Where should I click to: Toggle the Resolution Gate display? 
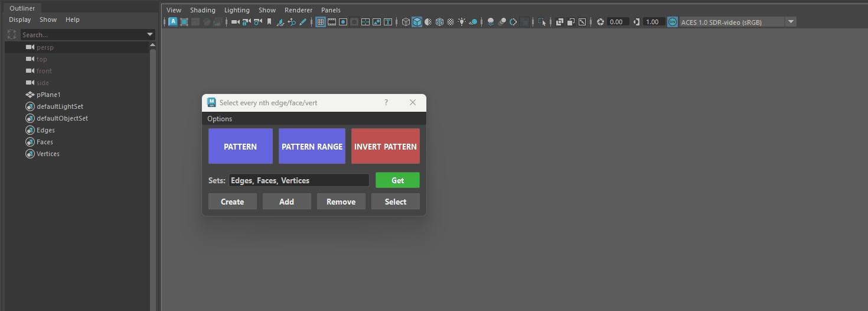[343, 22]
